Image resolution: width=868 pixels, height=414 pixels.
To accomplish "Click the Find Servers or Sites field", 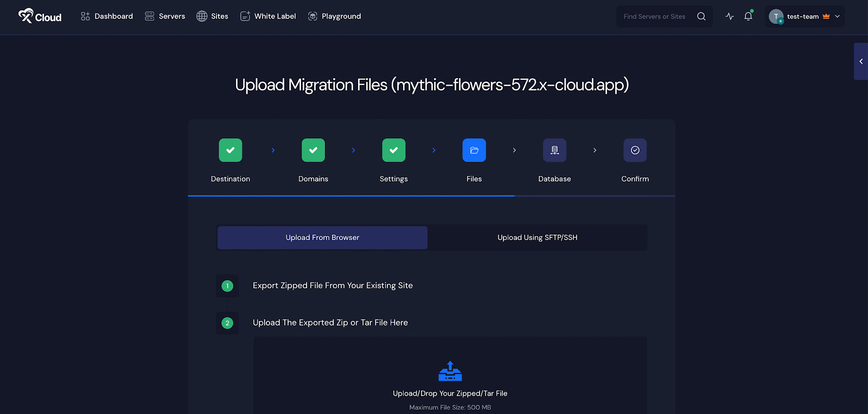I will click(x=654, y=16).
